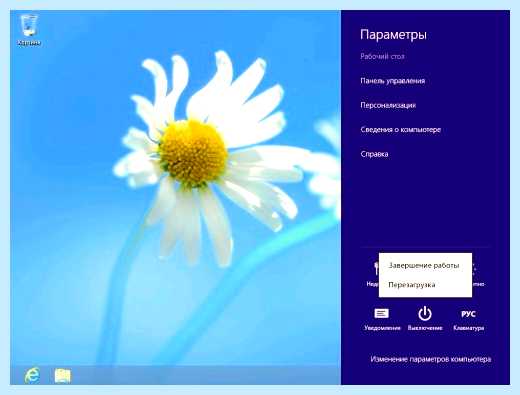The image size is (520, 395).
Task: Click Изменение параметров компьютера
Action: click(x=430, y=359)
